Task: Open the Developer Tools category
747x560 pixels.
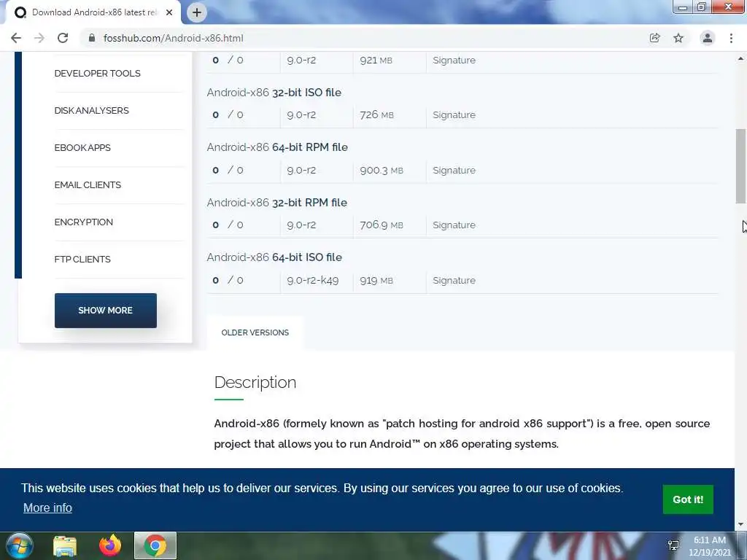Action: click(97, 74)
